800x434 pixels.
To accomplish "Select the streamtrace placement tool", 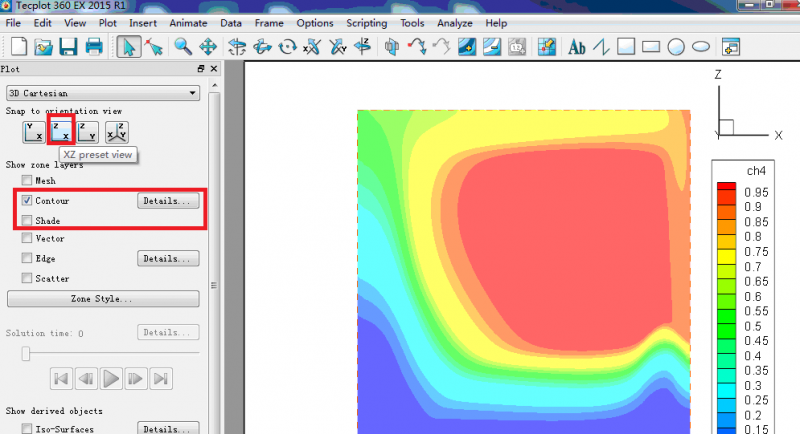I will click(417, 47).
